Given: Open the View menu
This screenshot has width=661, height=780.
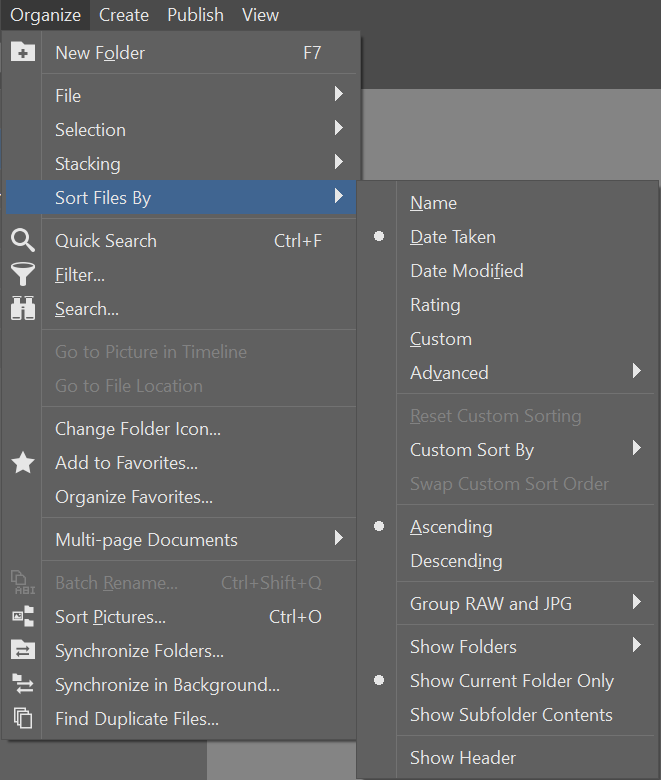Looking at the screenshot, I should (260, 15).
